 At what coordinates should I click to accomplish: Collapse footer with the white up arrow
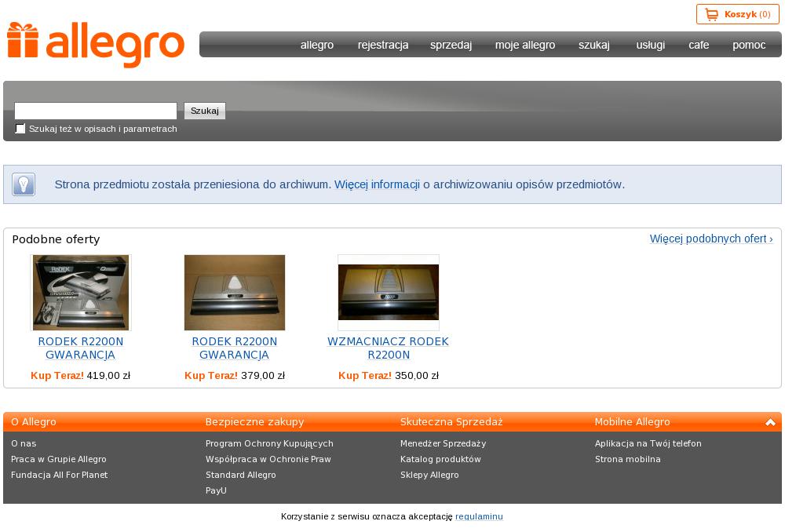pos(770,422)
